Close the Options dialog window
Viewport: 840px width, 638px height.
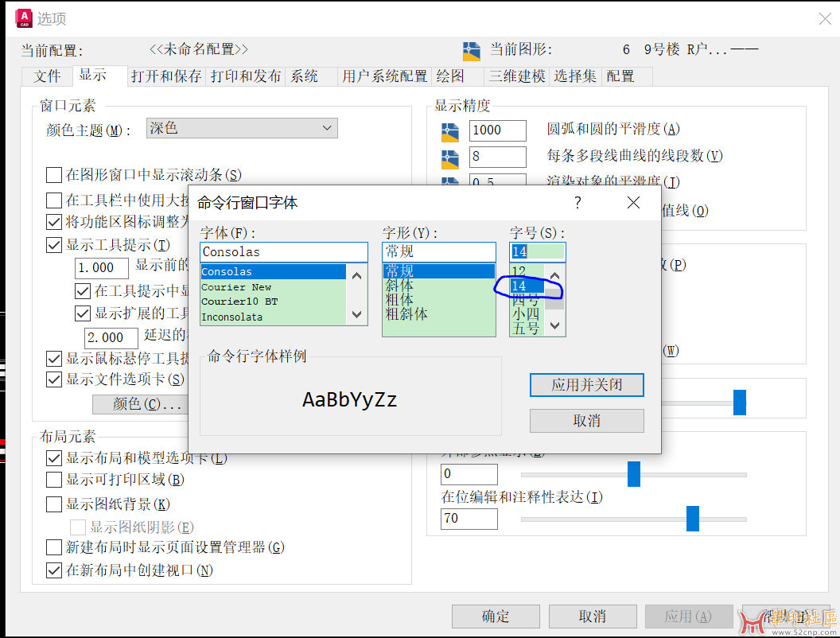pyautogui.click(x=825, y=19)
